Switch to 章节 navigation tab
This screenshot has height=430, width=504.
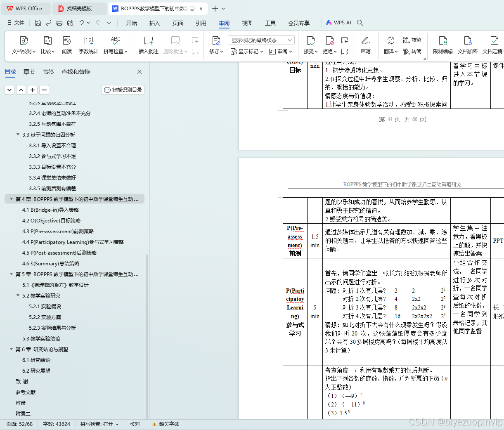tap(29, 72)
